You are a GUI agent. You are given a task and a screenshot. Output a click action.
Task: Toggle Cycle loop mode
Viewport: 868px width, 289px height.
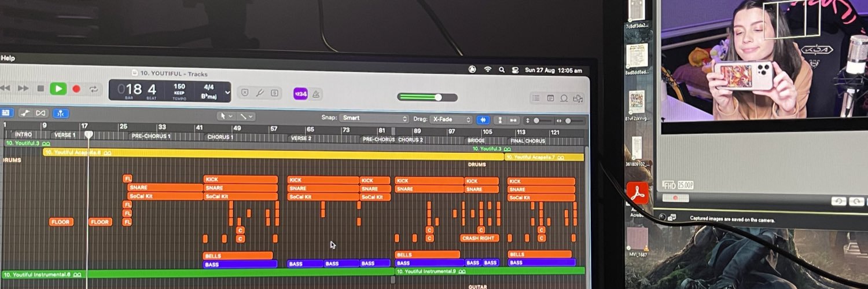[x=93, y=90]
